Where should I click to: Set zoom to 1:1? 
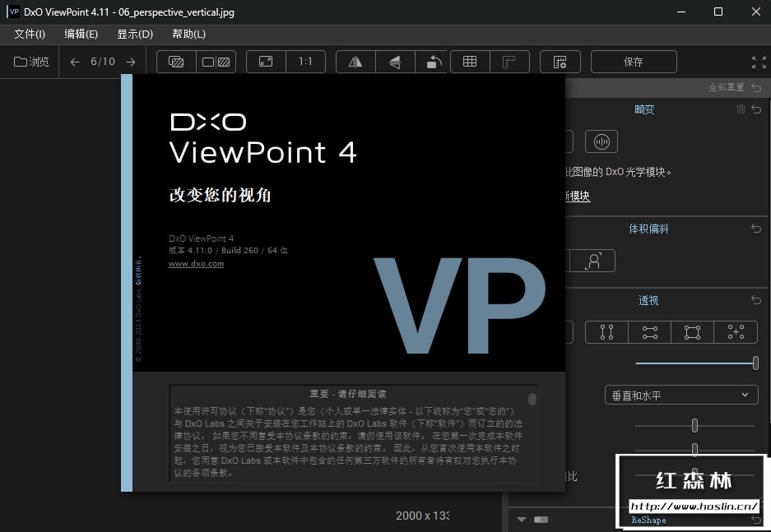coord(305,62)
